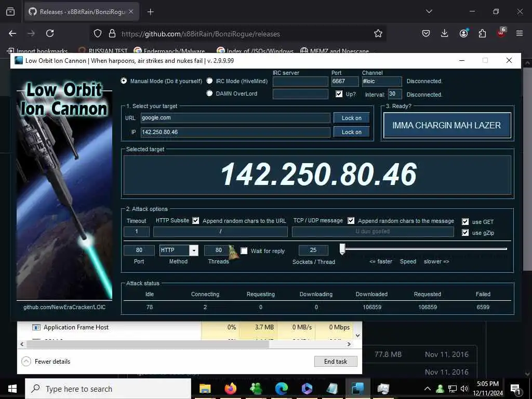Open Copilot from the taskbar
Image resolution: width=532 pixels, height=399 pixels.
point(307,389)
